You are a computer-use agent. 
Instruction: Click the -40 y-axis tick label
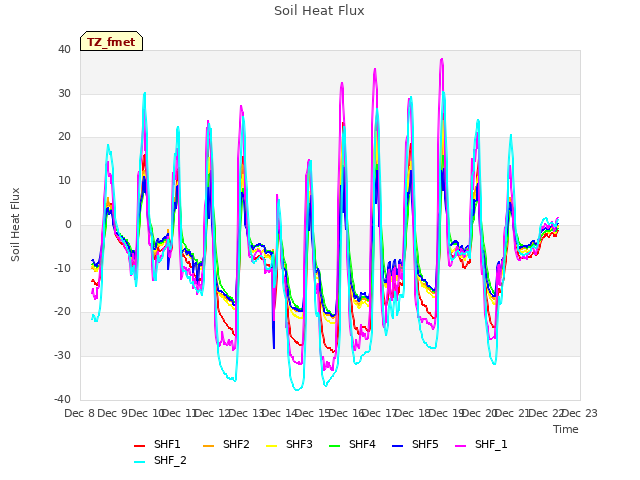coord(62,399)
